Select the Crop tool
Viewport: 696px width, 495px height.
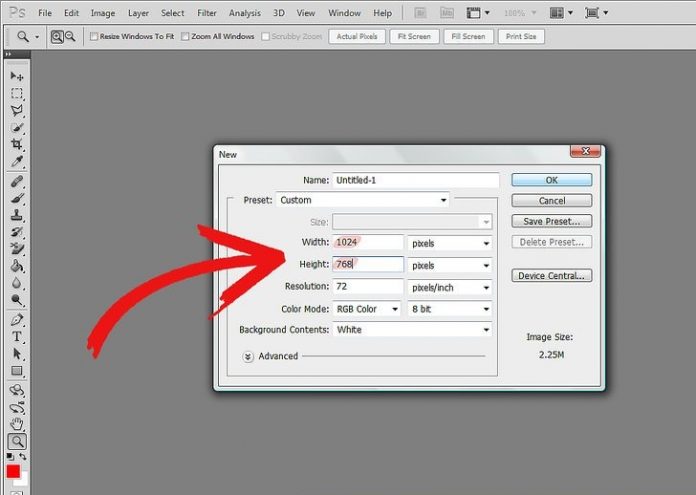pyautogui.click(x=17, y=144)
